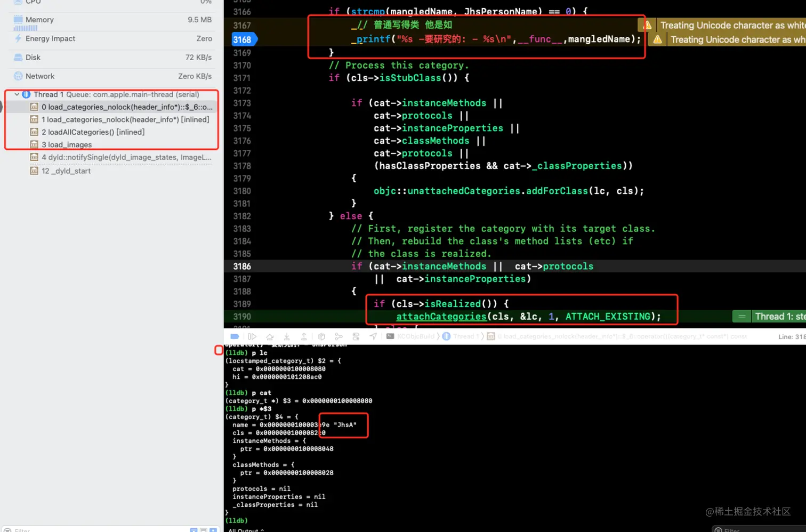Click line number 3190 in the gutter
806x532 pixels.
(x=242, y=317)
